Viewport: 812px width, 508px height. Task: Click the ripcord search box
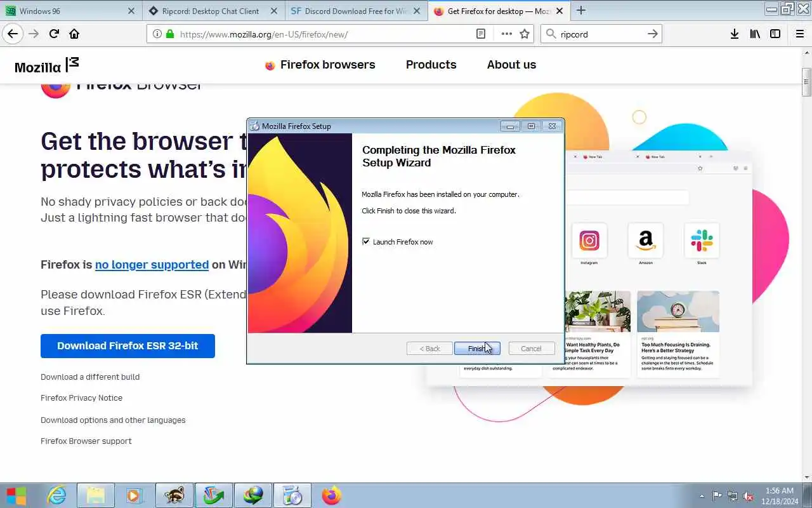coord(600,34)
